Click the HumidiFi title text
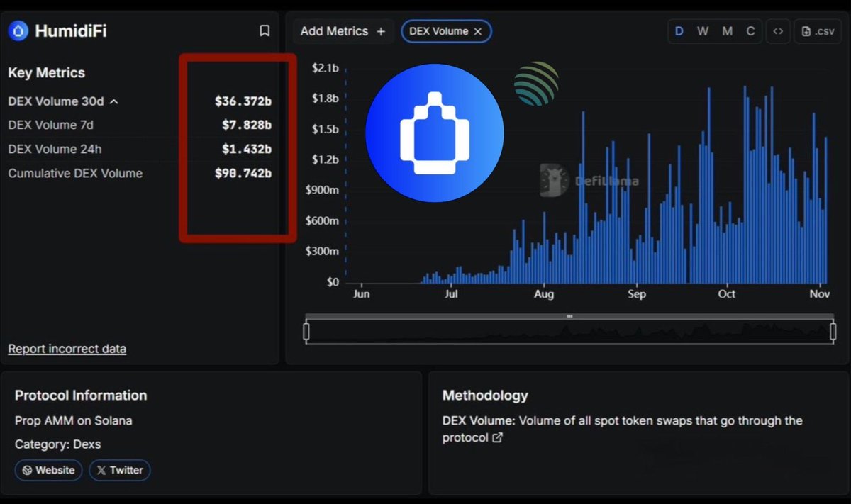851x504 pixels. click(71, 30)
